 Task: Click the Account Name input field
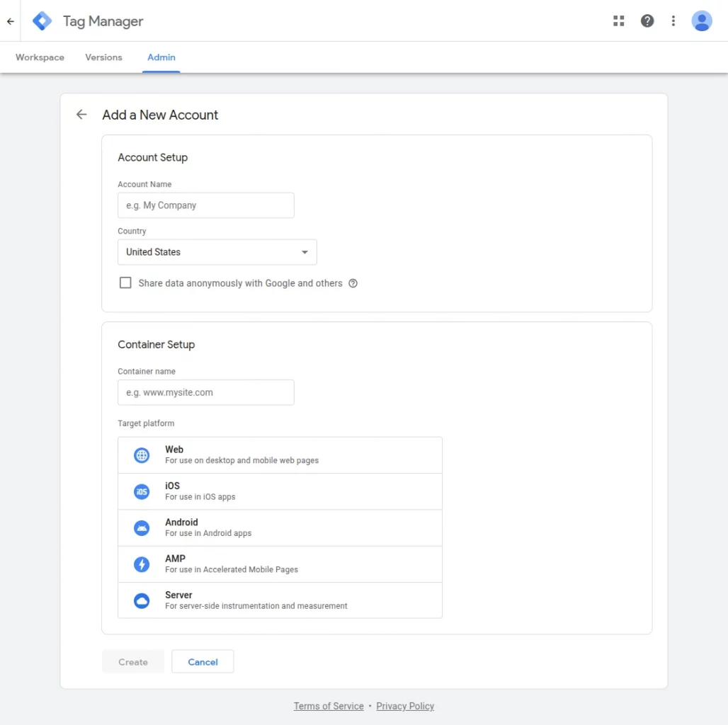[x=205, y=205]
